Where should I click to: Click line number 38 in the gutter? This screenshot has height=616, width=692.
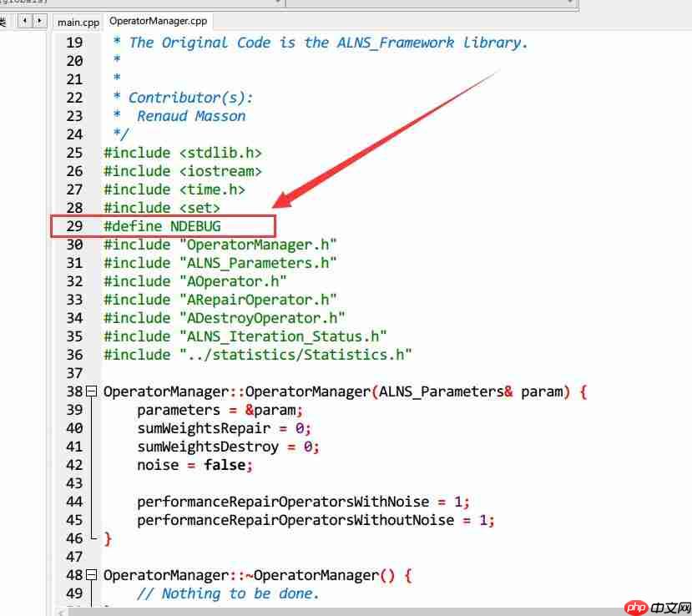click(74, 391)
